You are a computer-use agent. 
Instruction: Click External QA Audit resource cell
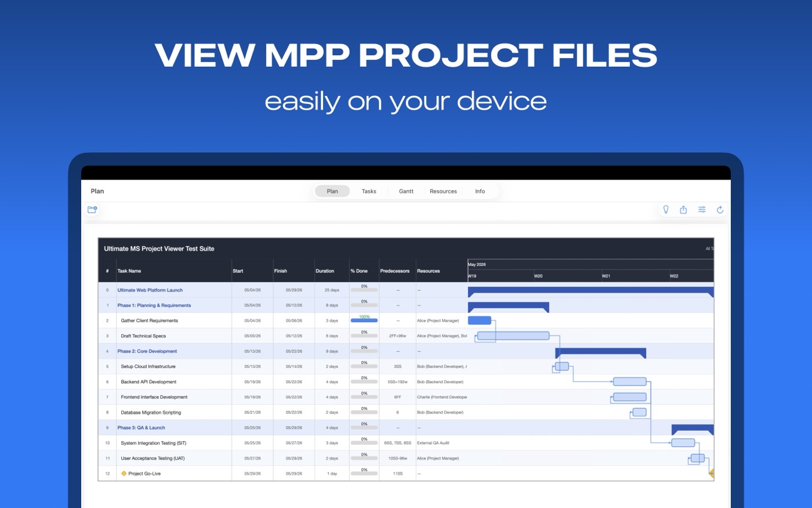point(433,443)
